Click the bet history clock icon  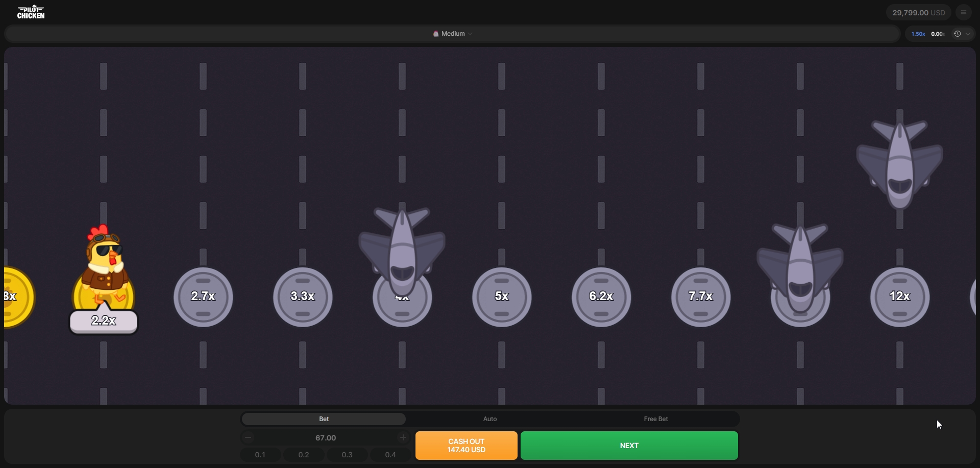click(x=957, y=34)
